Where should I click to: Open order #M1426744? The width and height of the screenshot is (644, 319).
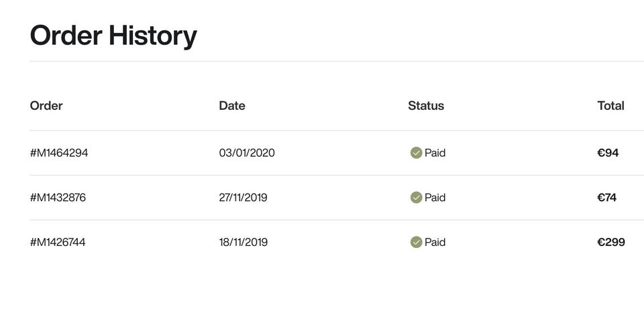58,242
